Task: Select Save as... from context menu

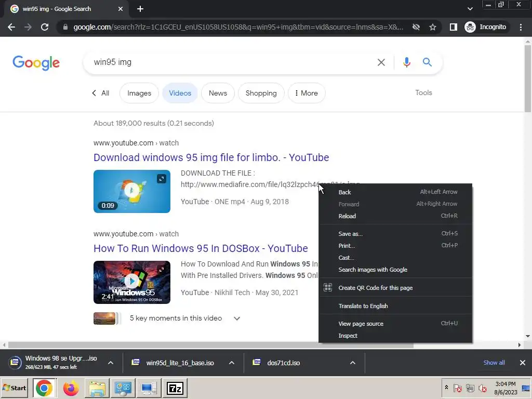Action: pyautogui.click(x=395, y=234)
